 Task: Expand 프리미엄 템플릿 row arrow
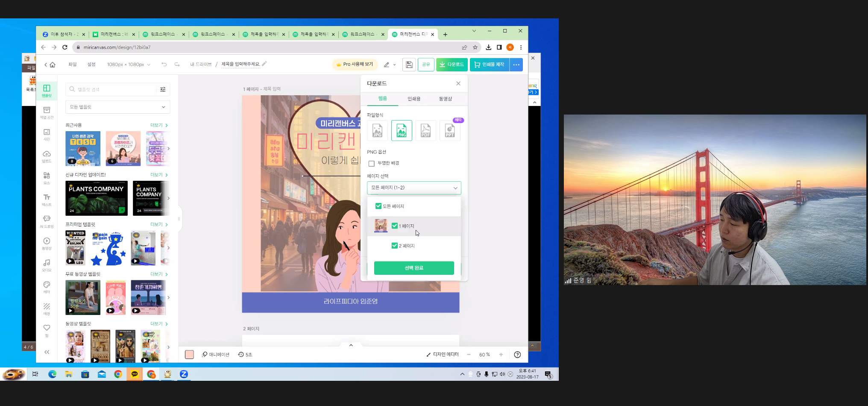(x=168, y=248)
